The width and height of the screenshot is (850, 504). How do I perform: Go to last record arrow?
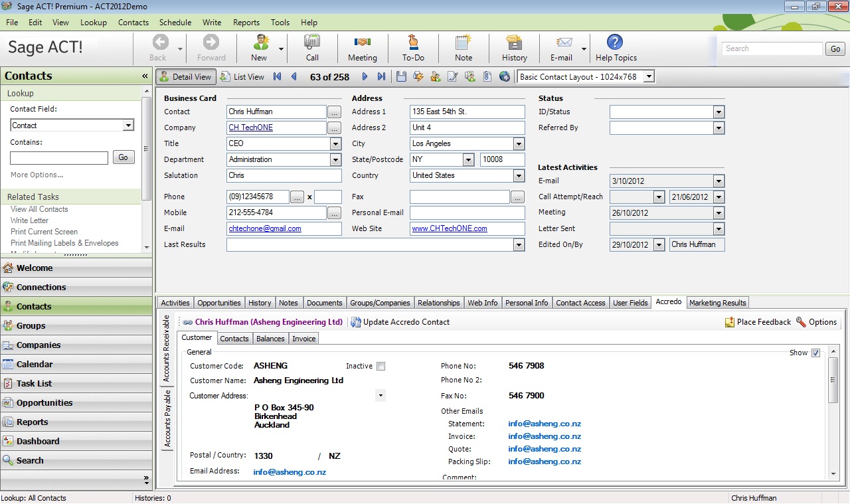[381, 77]
